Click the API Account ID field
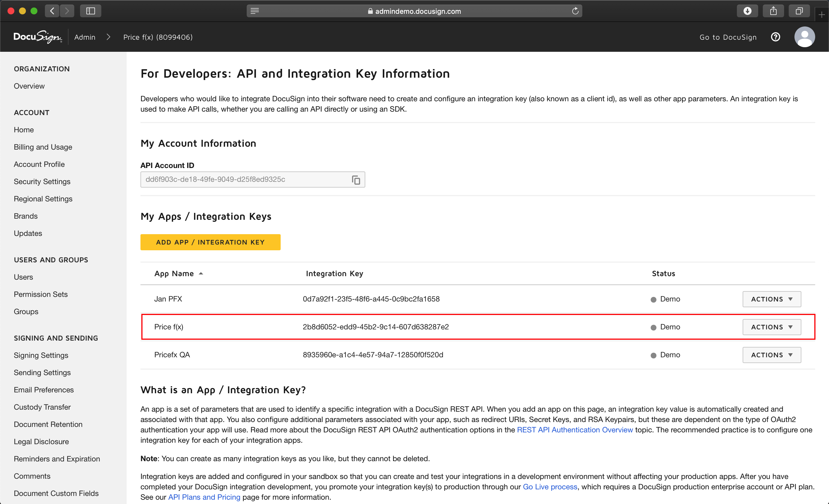Image resolution: width=829 pixels, height=504 pixels. (246, 180)
